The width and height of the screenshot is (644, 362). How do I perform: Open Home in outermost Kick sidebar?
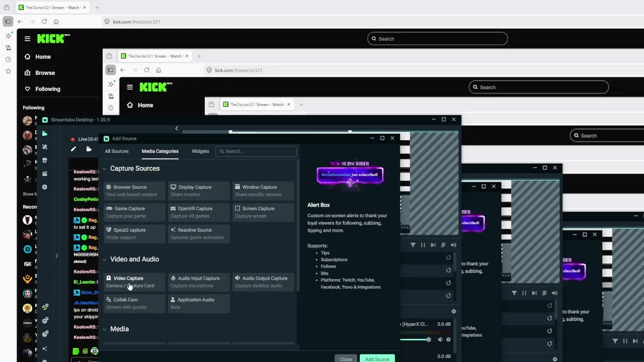pyautogui.click(x=38, y=57)
